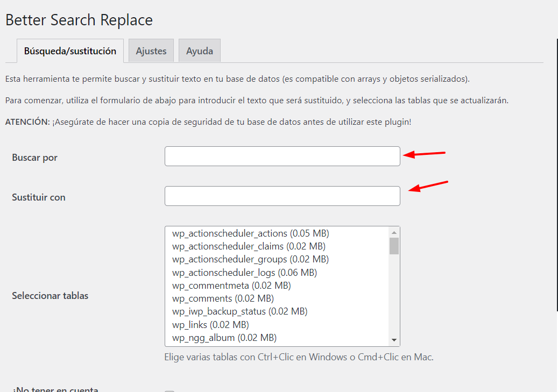
Task: Select wp_links table in list
Action: coord(278,325)
